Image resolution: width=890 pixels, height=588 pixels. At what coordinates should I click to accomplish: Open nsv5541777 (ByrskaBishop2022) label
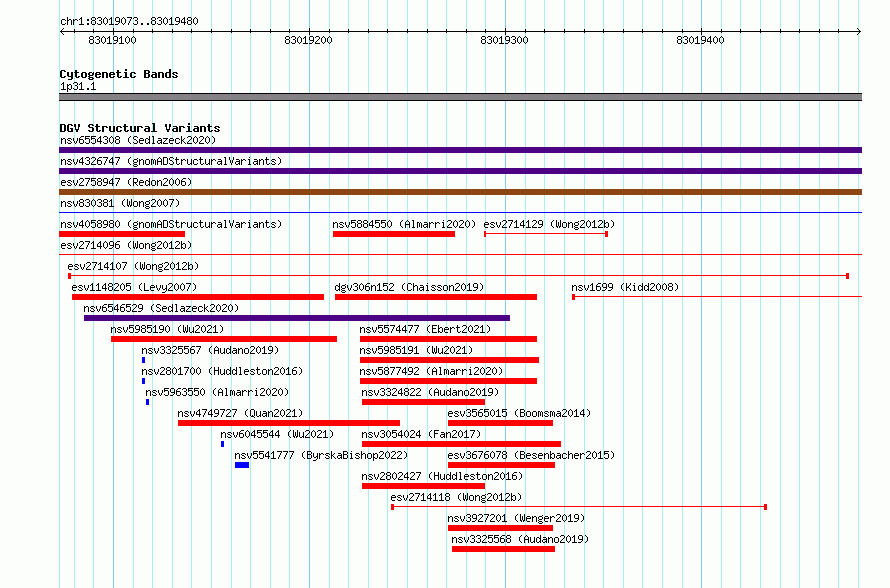[321, 455]
